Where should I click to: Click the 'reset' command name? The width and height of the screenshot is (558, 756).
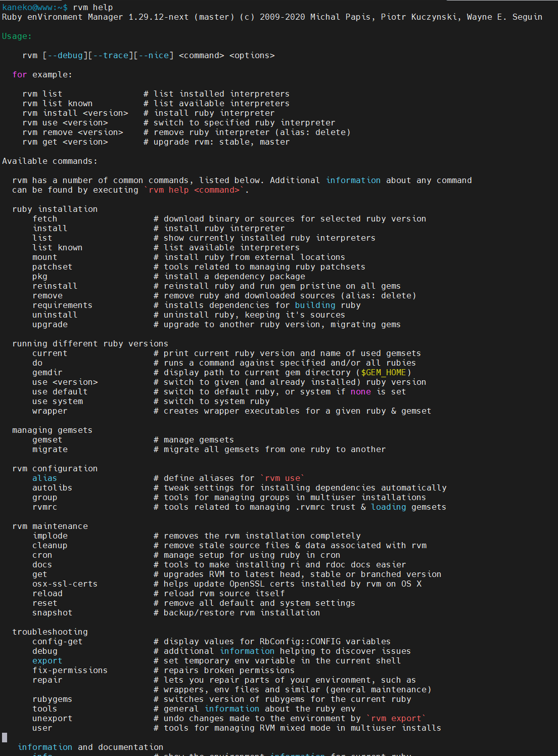click(x=45, y=603)
